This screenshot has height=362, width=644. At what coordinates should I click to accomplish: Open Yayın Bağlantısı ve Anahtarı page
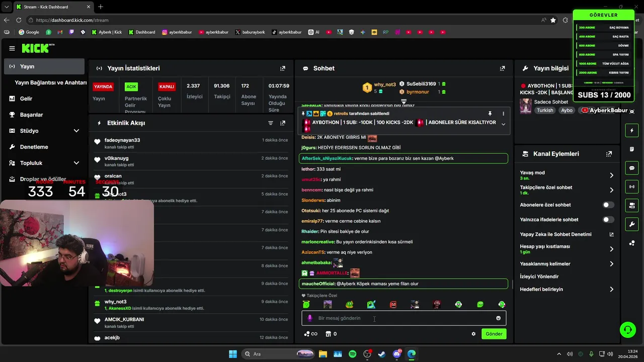[x=50, y=82]
